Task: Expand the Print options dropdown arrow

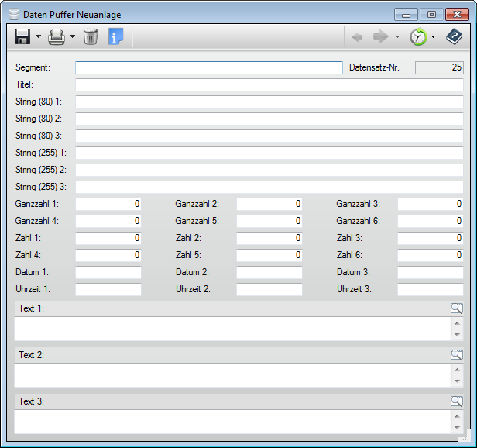Action: coord(72,36)
